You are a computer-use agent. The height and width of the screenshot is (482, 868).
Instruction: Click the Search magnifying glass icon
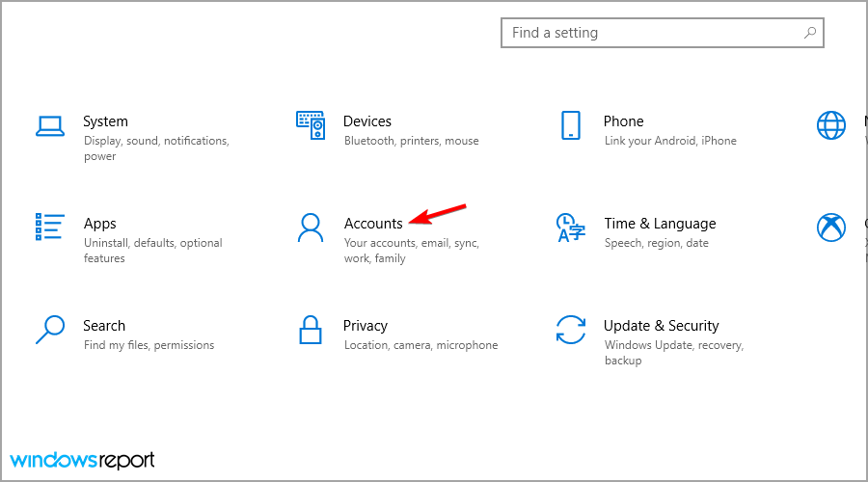coord(50,330)
